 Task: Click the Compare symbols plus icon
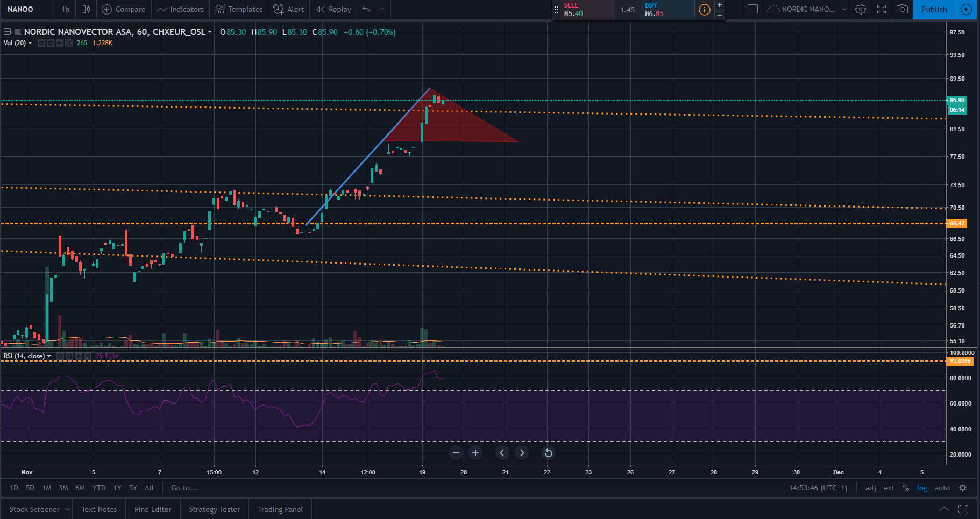pos(106,9)
